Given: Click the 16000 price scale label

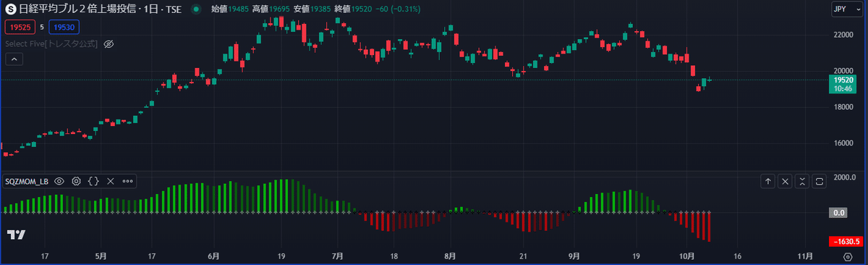Looking at the screenshot, I should click(x=844, y=143).
